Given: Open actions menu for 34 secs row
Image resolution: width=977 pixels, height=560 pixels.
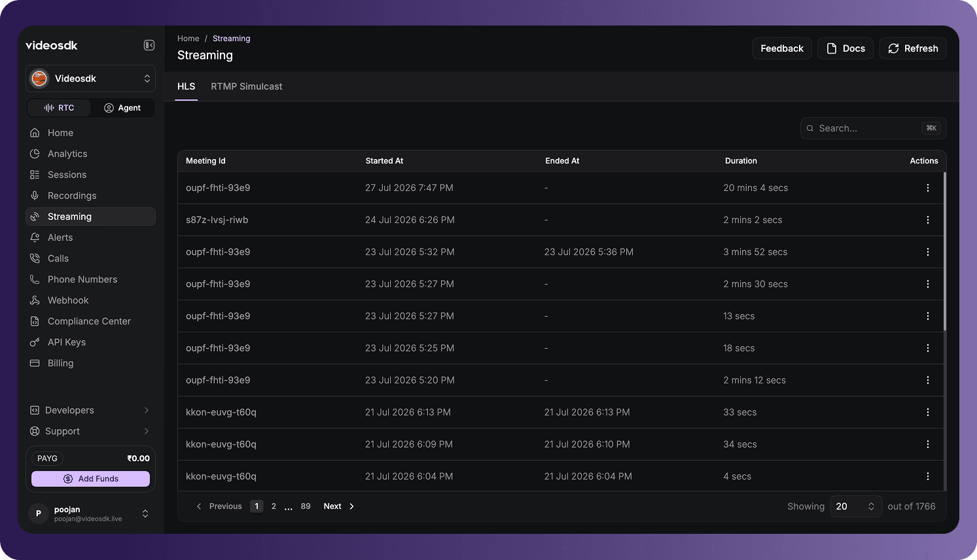Looking at the screenshot, I should point(927,444).
